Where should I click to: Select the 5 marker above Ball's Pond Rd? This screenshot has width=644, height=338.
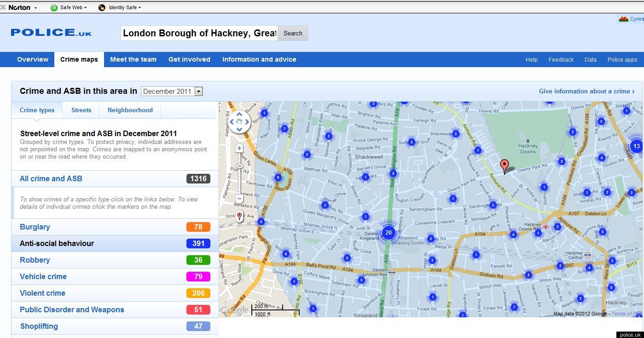pyautogui.click(x=347, y=258)
